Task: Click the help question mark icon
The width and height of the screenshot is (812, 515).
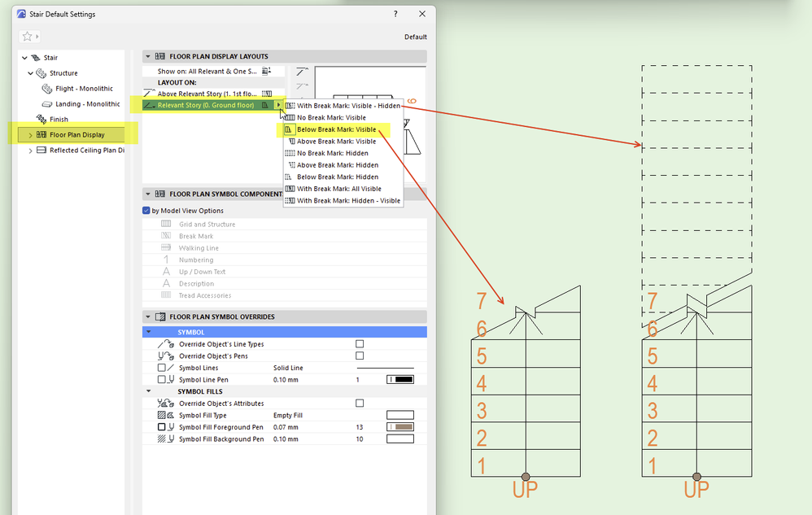Action: pos(395,14)
